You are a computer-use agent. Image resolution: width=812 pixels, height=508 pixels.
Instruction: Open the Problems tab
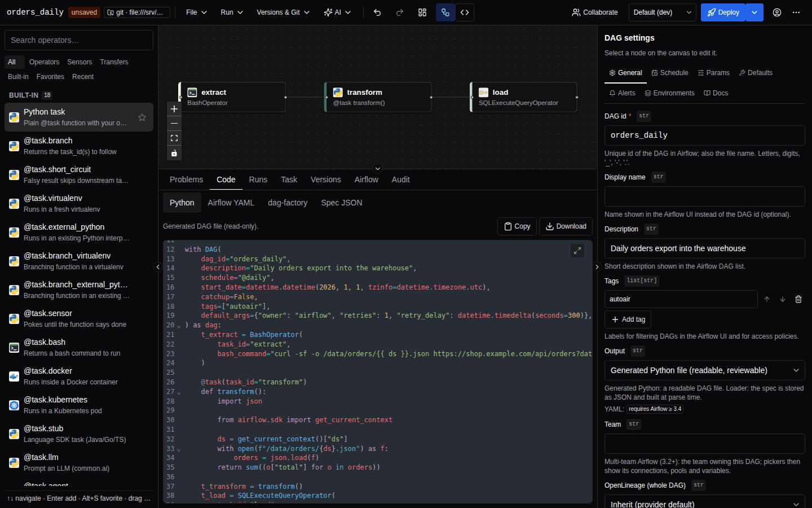click(x=186, y=179)
